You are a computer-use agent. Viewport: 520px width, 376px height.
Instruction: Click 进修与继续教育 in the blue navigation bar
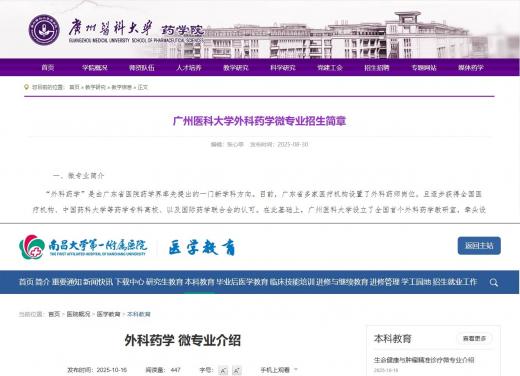[342, 282]
